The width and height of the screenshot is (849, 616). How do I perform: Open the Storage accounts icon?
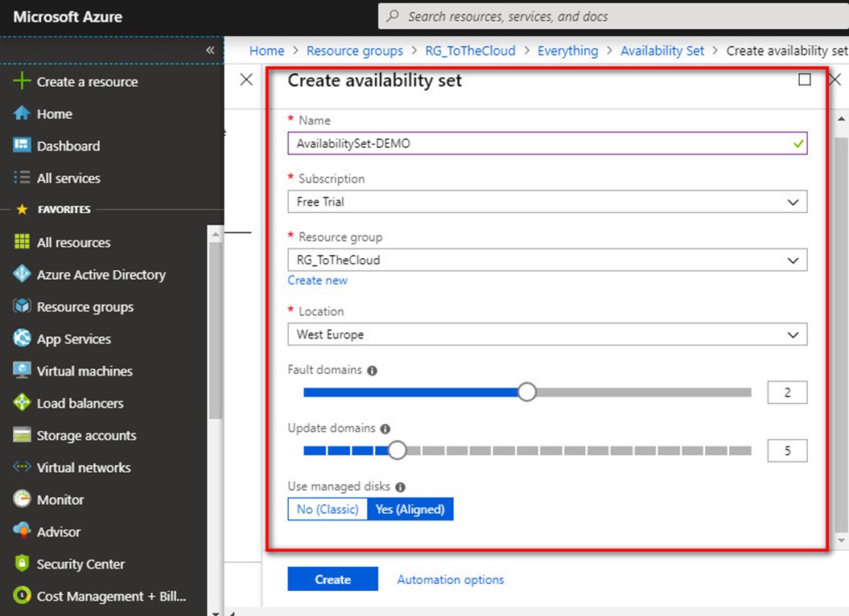[x=23, y=436]
